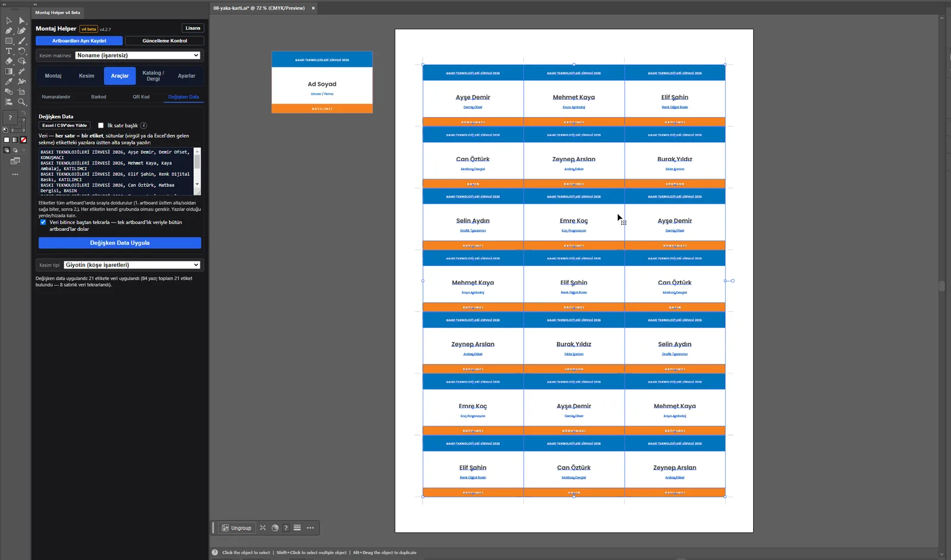
Task: Toggle the None color mode button
Action: 24,140
